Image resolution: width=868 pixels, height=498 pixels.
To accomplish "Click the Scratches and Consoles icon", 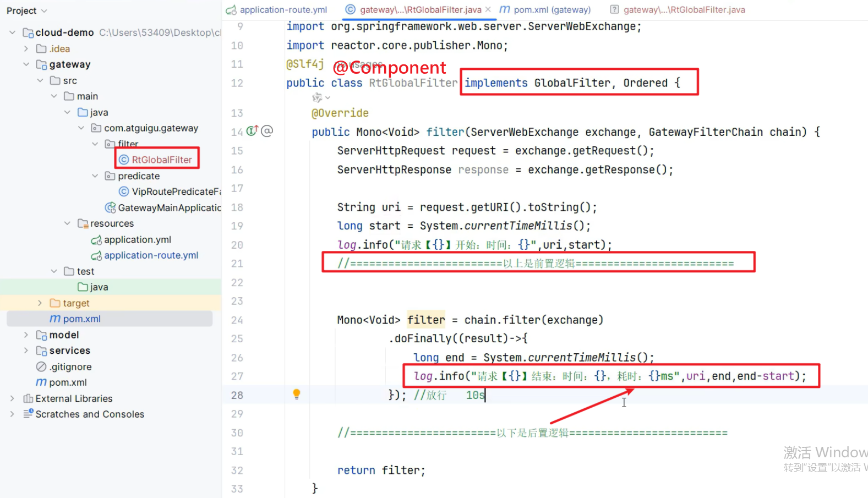I will point(28,414).
